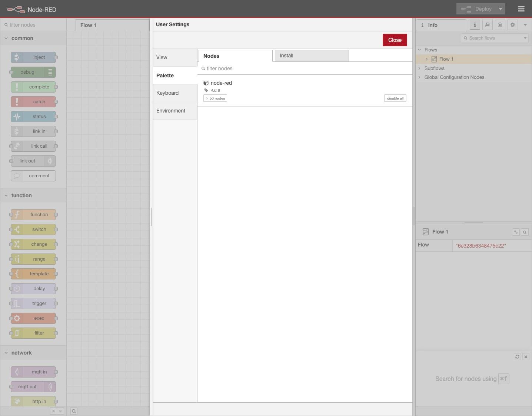Open the debug messages sidebar panel
Viewport: 532px width, 416px height.
tap(500, 25)
